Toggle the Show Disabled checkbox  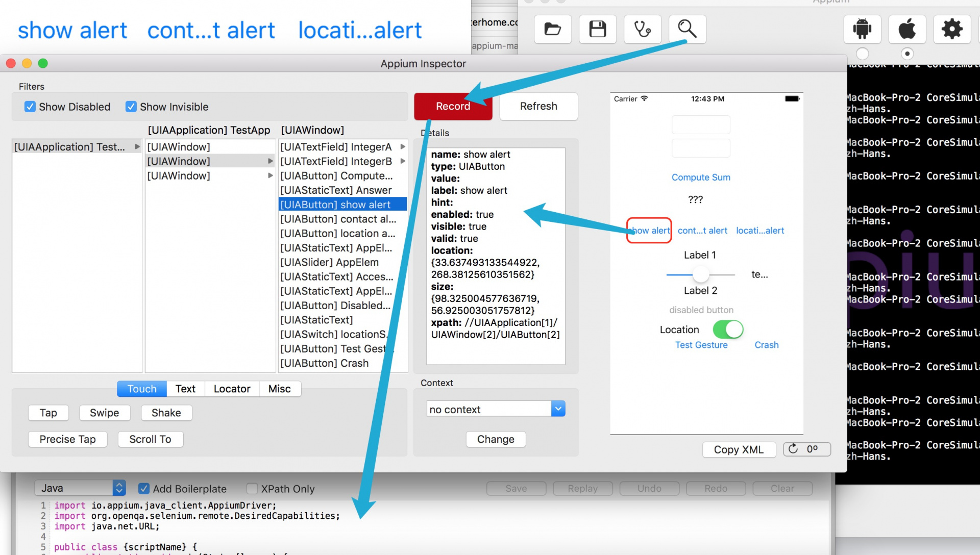click(30, 107)
